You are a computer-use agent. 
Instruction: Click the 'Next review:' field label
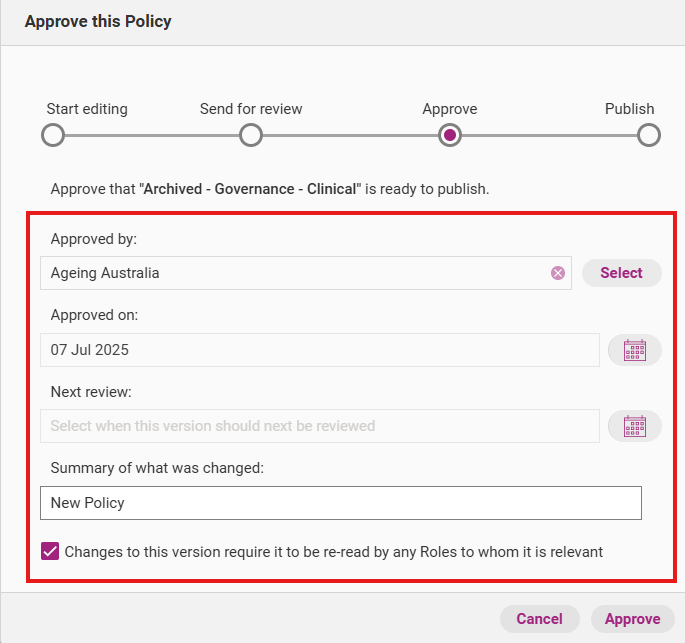[x=91, y=391]
